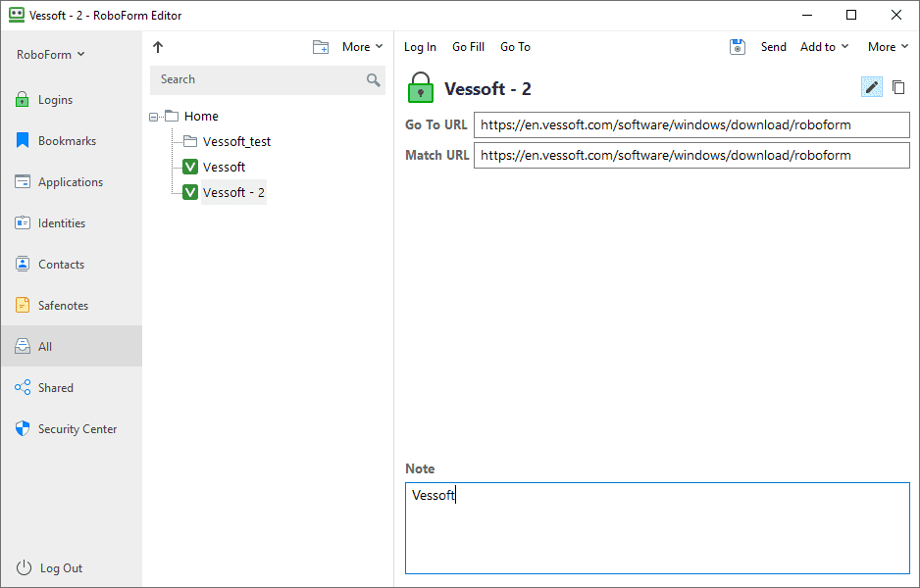Minimize the RoboForm Editor window
The height and width of the screenshot is (588, 920).
[x=807, y=16]
